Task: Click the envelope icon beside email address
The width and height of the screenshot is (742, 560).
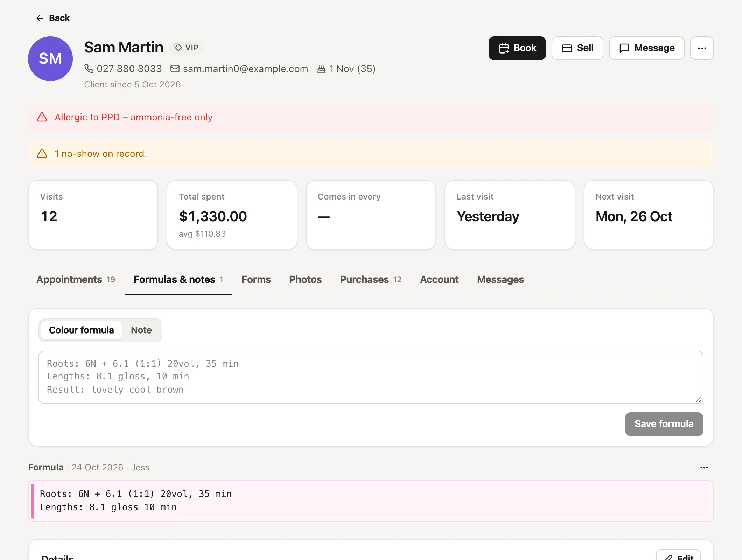Action: pos(175,69)
